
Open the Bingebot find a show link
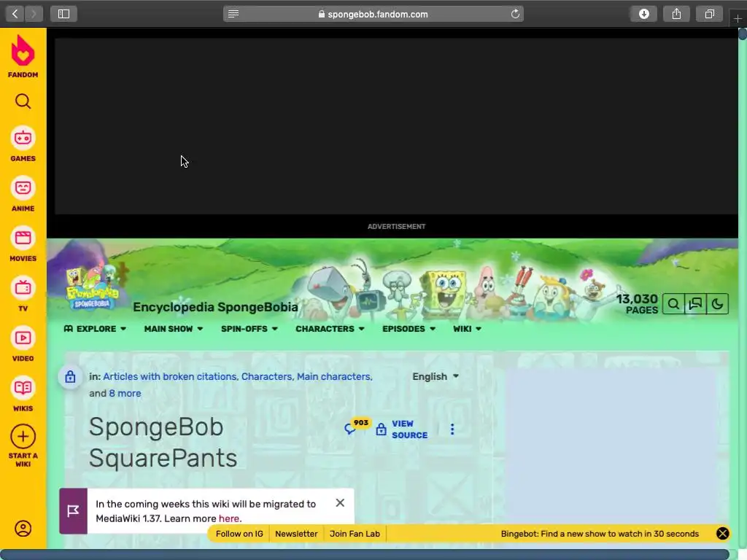pos(600,533)
